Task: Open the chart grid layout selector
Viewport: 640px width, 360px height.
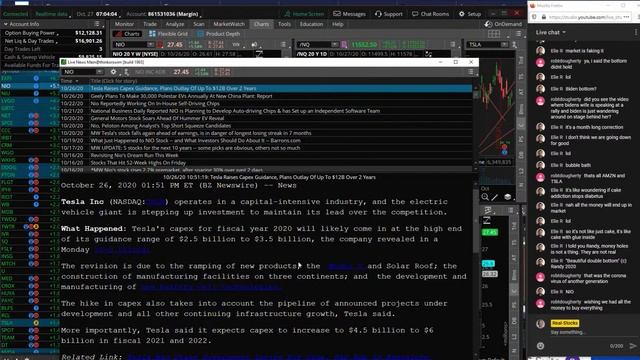Action: (494, 34)
